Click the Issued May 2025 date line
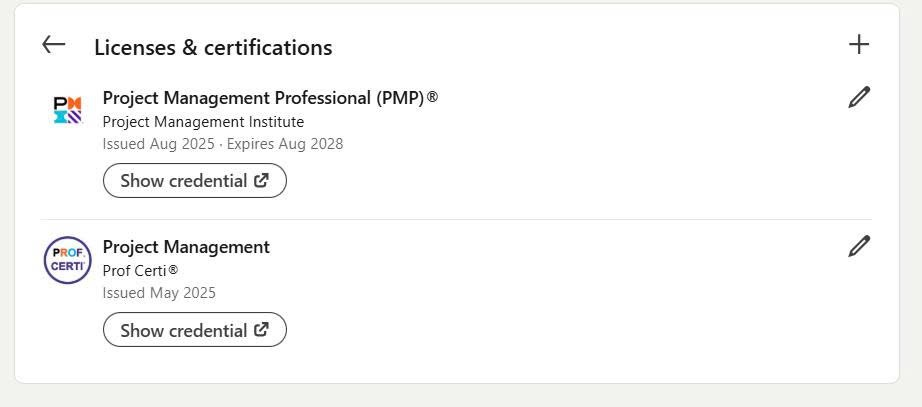This screenshot has width=922, height=407. (159, 293)
